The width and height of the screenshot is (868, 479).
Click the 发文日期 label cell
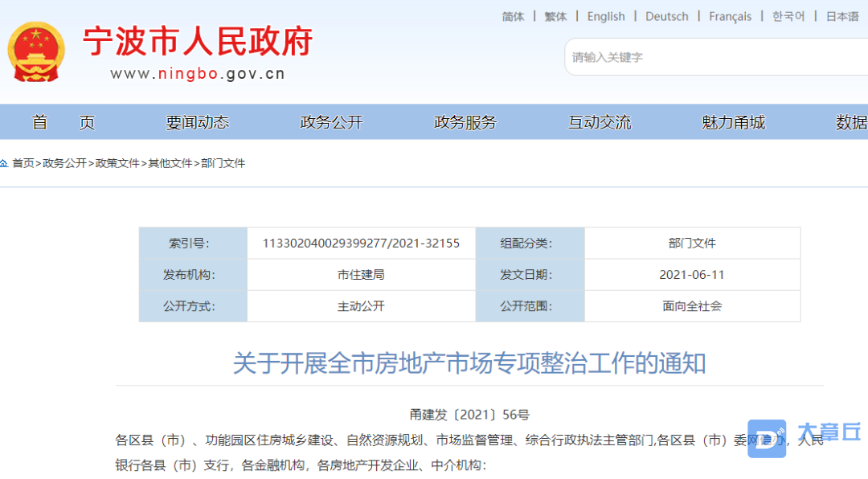pyautogui.click(x=530, y=275)
